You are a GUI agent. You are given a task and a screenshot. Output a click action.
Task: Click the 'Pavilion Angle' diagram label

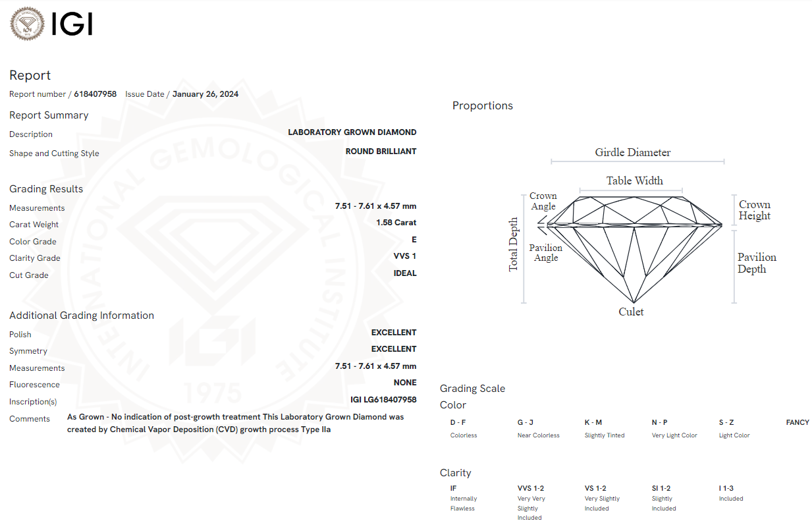[546, 253]
